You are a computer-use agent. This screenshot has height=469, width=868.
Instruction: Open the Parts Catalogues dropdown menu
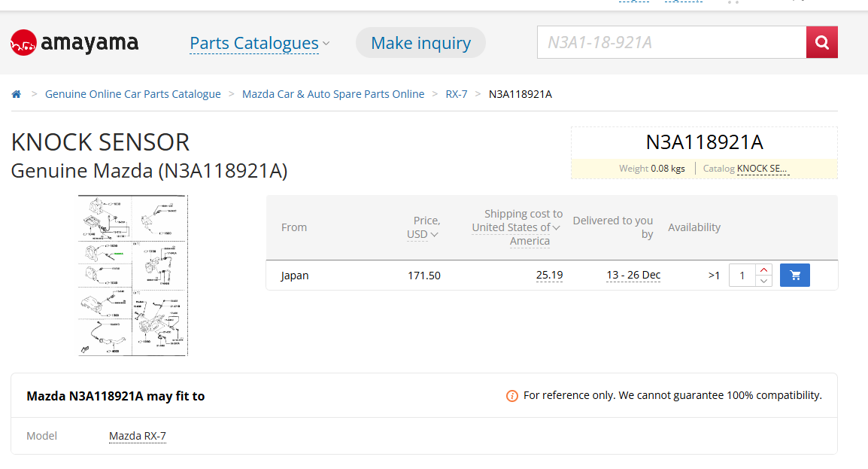pyautogui.click(x=259, y=44)
